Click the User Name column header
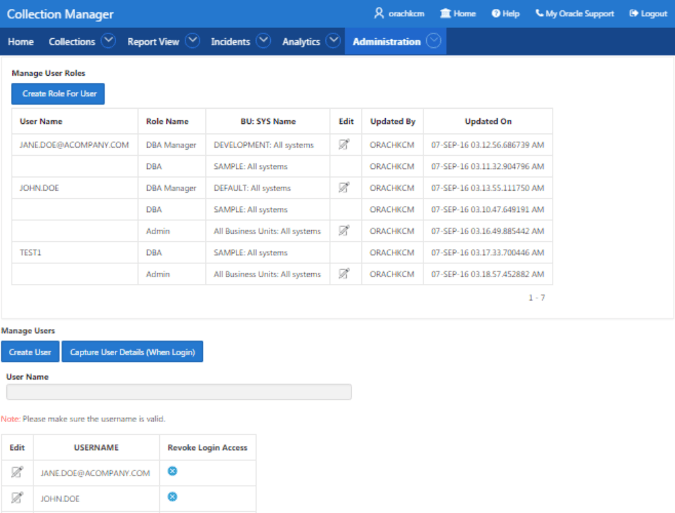 tap(41, 121)
